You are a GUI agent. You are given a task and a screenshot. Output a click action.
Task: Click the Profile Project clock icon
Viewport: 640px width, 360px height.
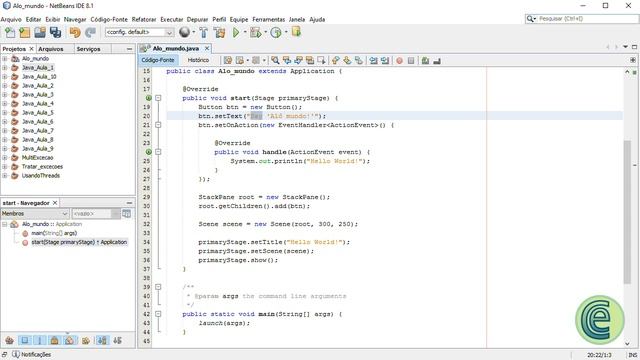coord(276,32)
